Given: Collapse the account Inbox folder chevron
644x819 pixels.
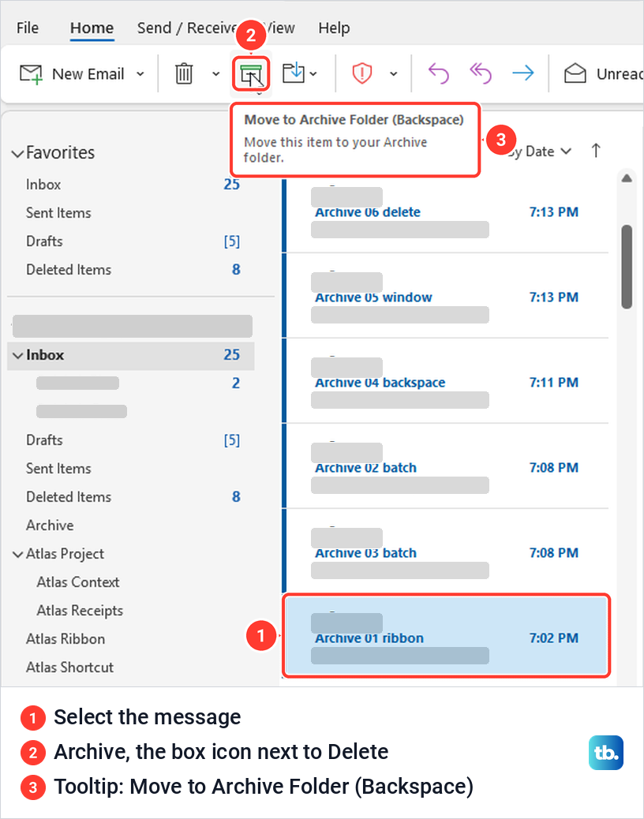Looking at the screenshot, I should [18, 356].
